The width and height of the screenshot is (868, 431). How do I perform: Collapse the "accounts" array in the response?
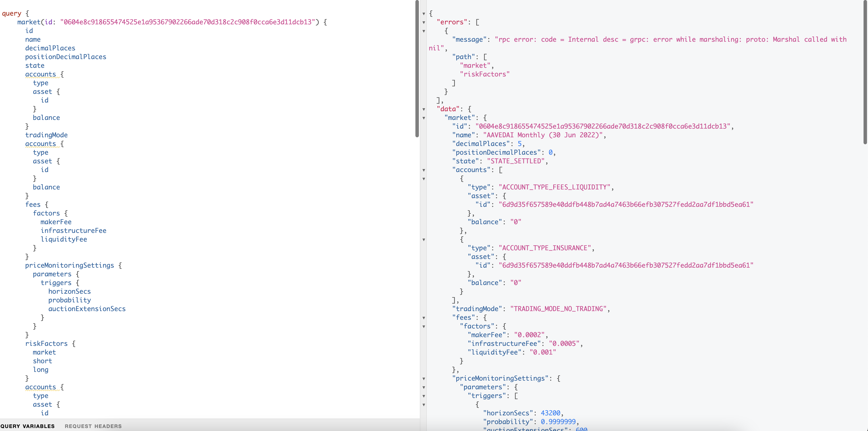424,170
